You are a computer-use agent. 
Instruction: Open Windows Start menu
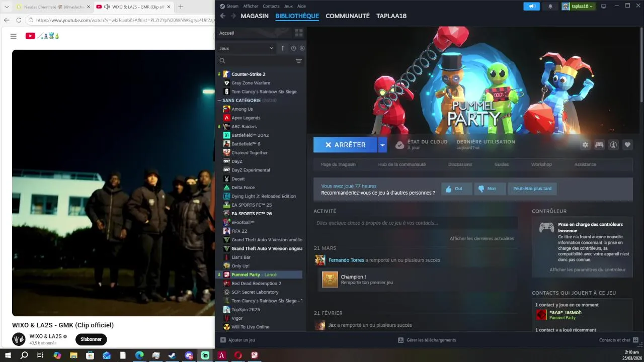pos(8,355)
